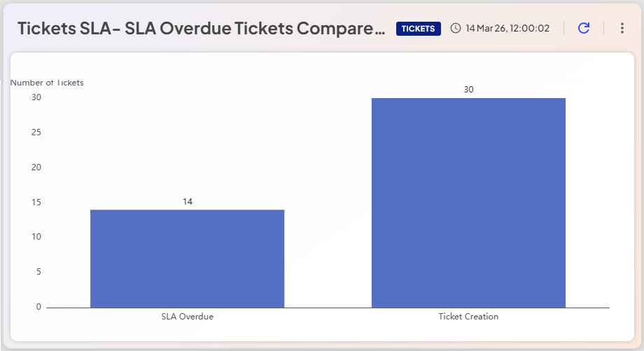Image resolution: width=644 pixels, height=351 pixels.
Task: Click the 25 tick on the y-axis
Action: click(36, 132)
